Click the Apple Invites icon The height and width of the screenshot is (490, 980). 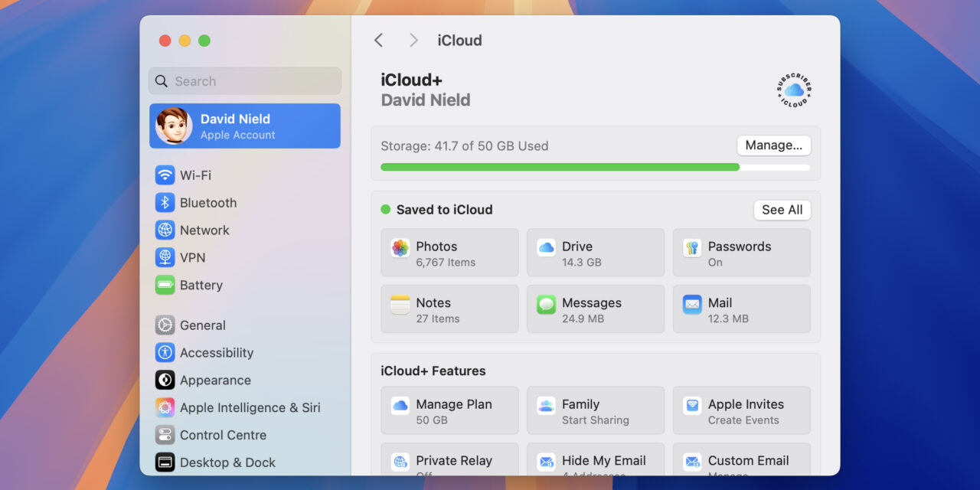(692, 406)
